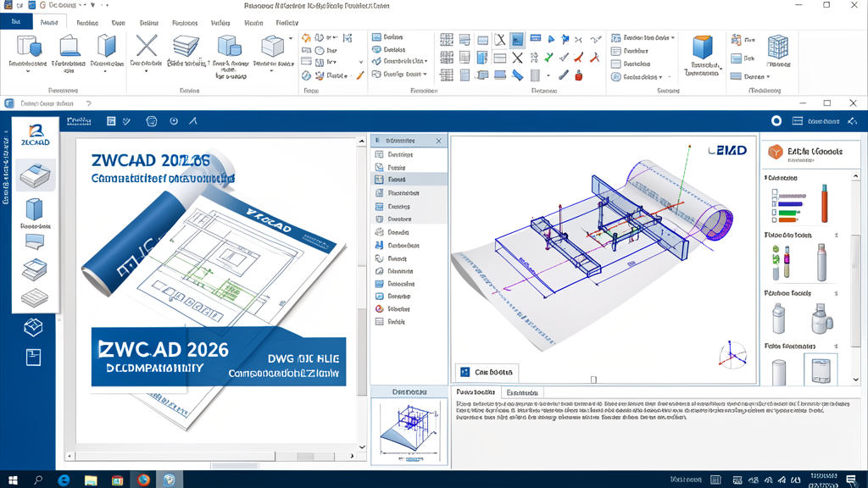Click the box with blue shield ribbon icon

click(29, 47)
